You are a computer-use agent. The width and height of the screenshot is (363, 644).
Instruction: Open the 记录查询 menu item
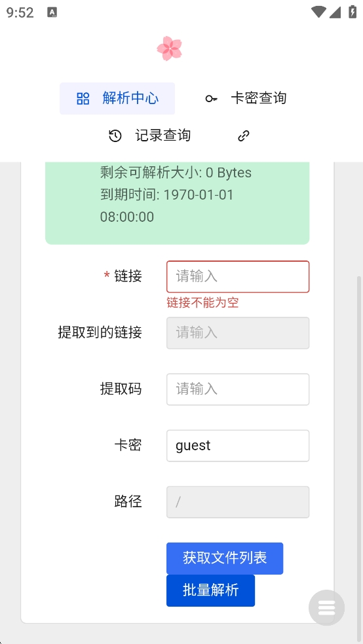click(149, 135)
